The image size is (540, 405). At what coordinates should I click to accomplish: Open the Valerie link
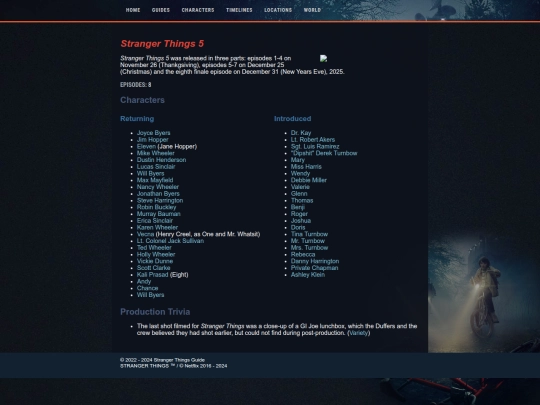point(300,187)
